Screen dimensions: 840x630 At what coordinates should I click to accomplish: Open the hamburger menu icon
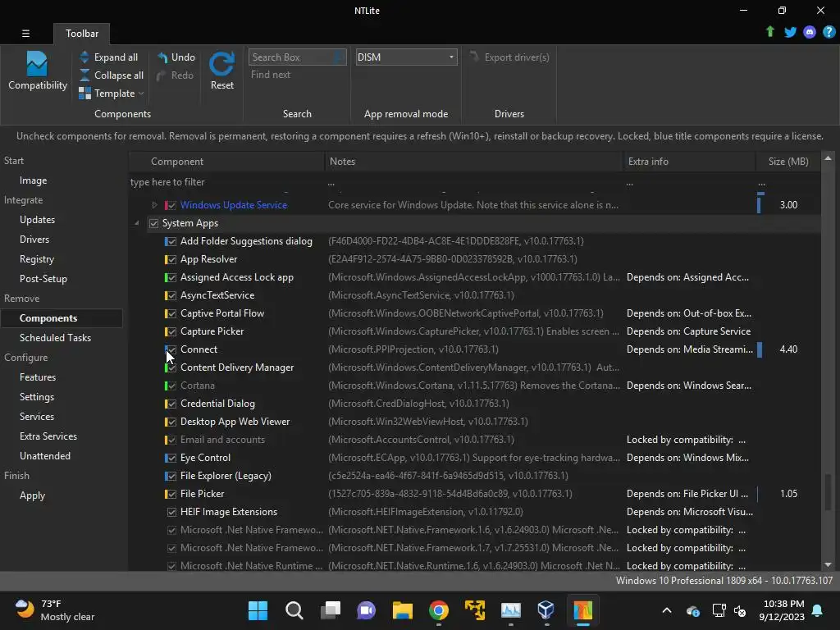25,33
